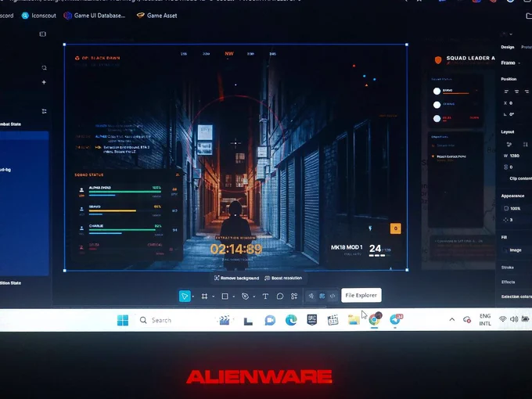The height and width of the screenshot is (399, 532).
Task: Open the Windows Start menu
Action: [x=123, y=320]
